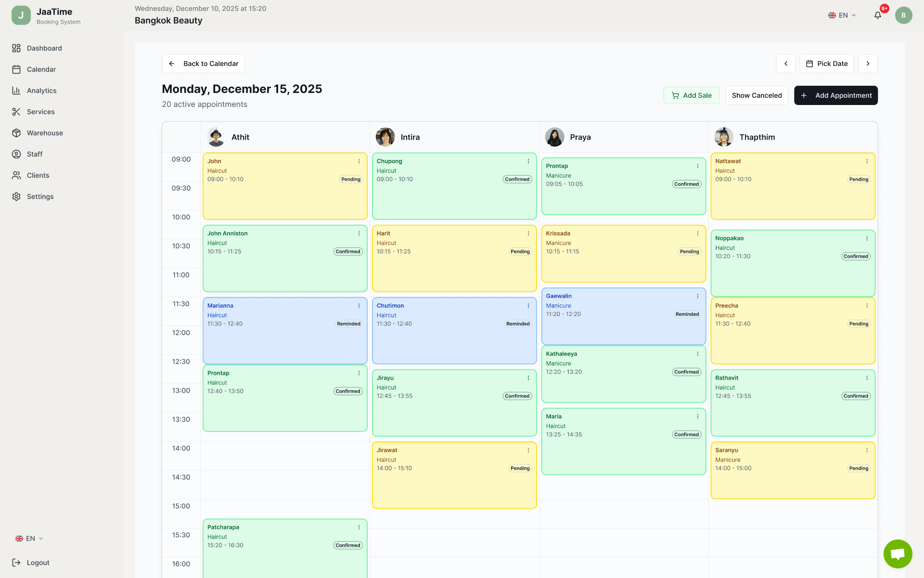Open the notifications bell
This screenshot has width=924, height=578.
point(878,15)
